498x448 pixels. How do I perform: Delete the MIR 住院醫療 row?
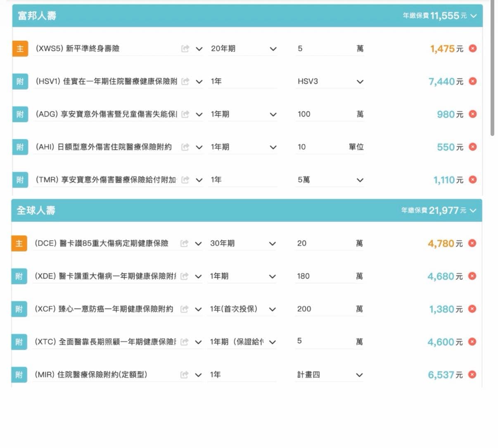[x=472, y=374]
